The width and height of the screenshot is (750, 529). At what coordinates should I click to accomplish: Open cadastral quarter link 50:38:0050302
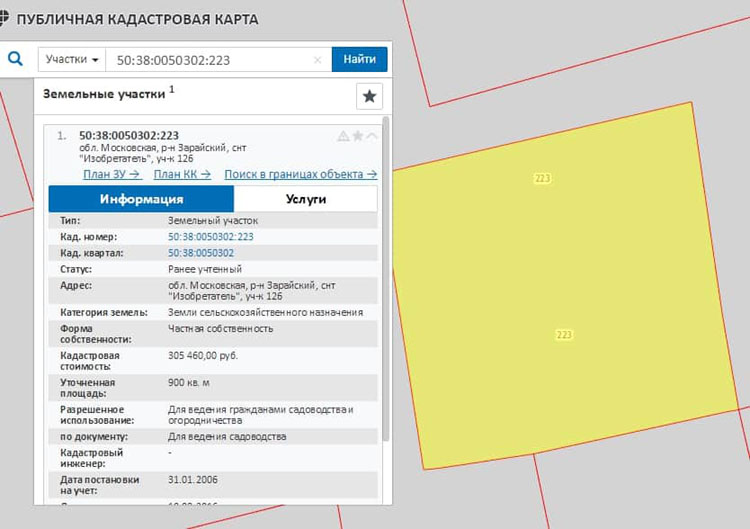pyautogui.click(x=201, y=253)
